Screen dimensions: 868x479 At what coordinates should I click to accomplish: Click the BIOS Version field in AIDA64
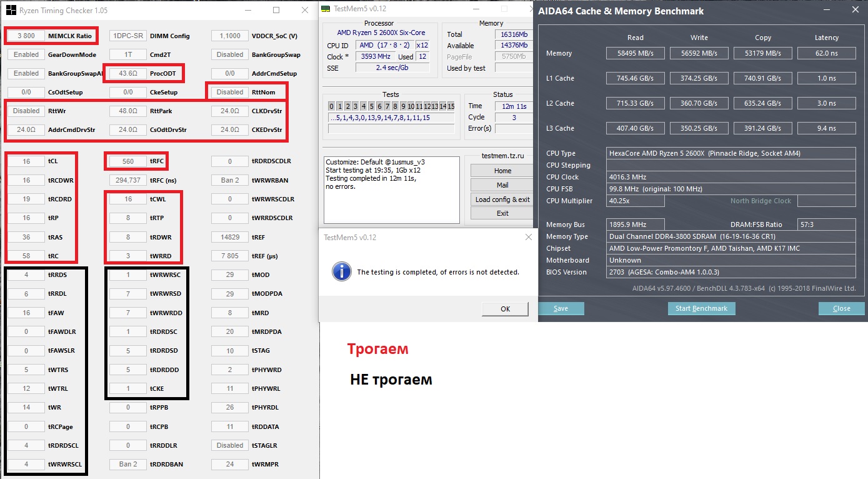[x=731, y=272]
